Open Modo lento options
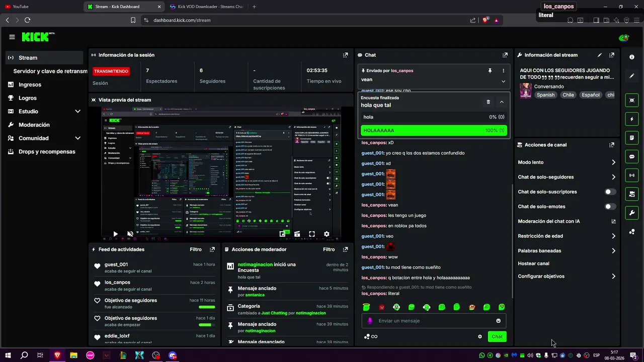The image size is (644, 362). tap(567, 162)
